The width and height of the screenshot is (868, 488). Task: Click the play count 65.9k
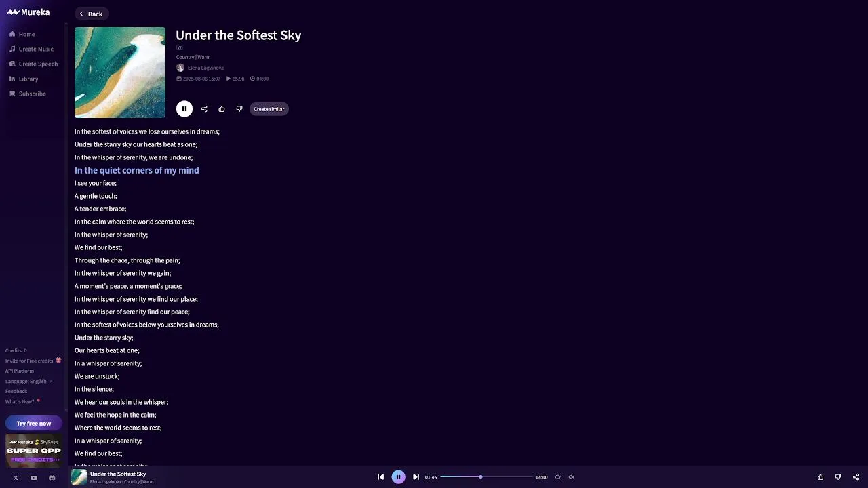coord(235,79)
